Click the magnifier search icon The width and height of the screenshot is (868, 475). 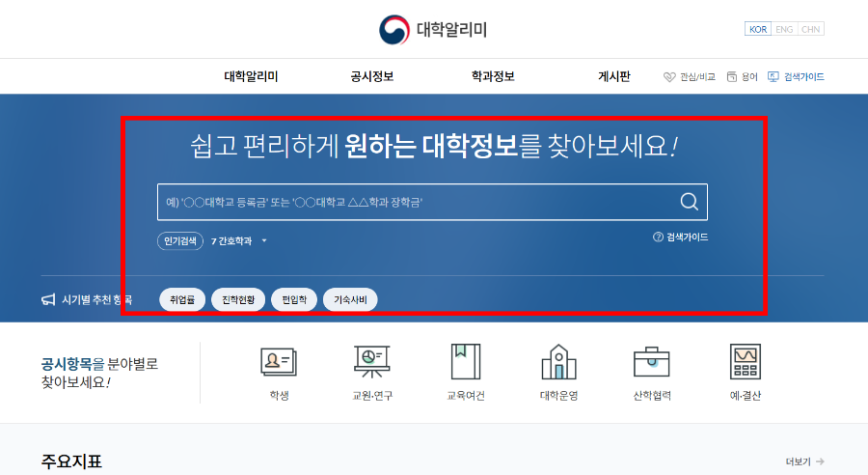coord(690,202)
